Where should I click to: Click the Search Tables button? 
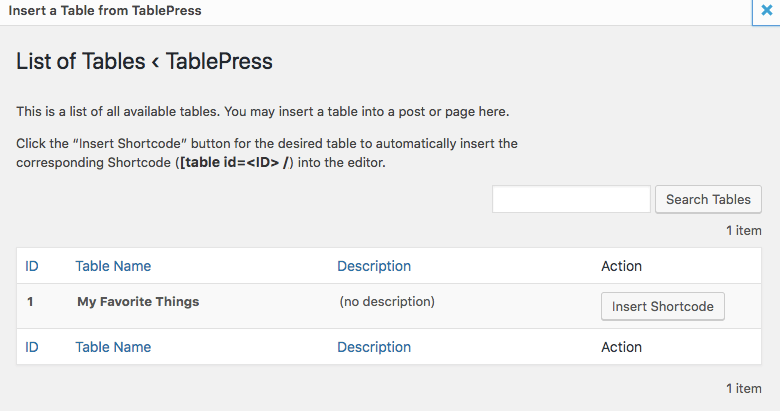pyautogui.click(x=708, y=200)
